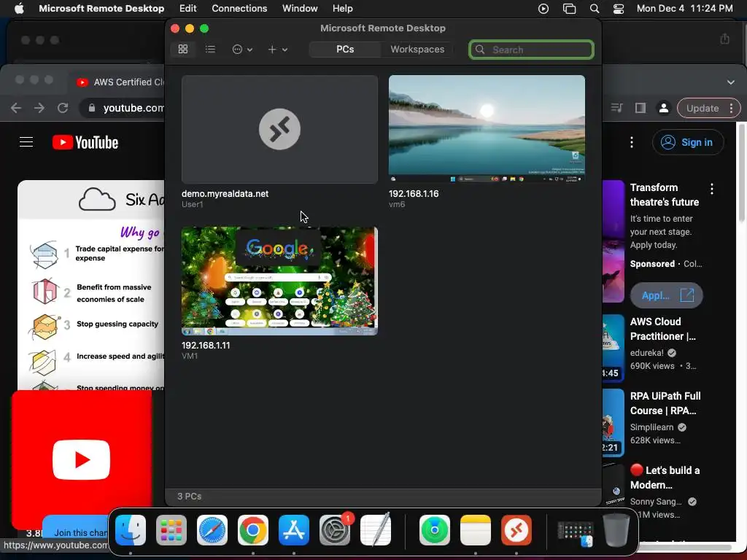Open the Connections menu

coord(239,9)
